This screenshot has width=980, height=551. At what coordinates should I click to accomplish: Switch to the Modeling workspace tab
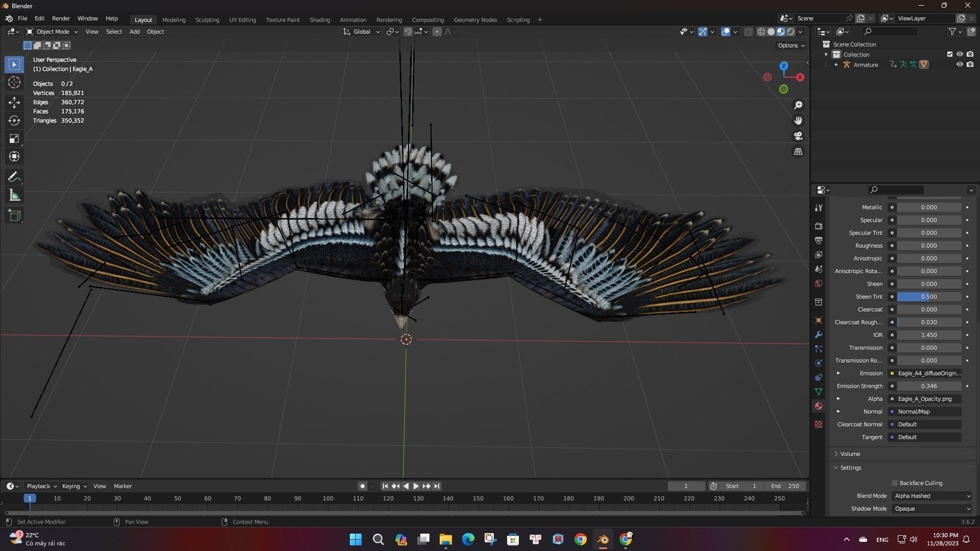point(174,20)
